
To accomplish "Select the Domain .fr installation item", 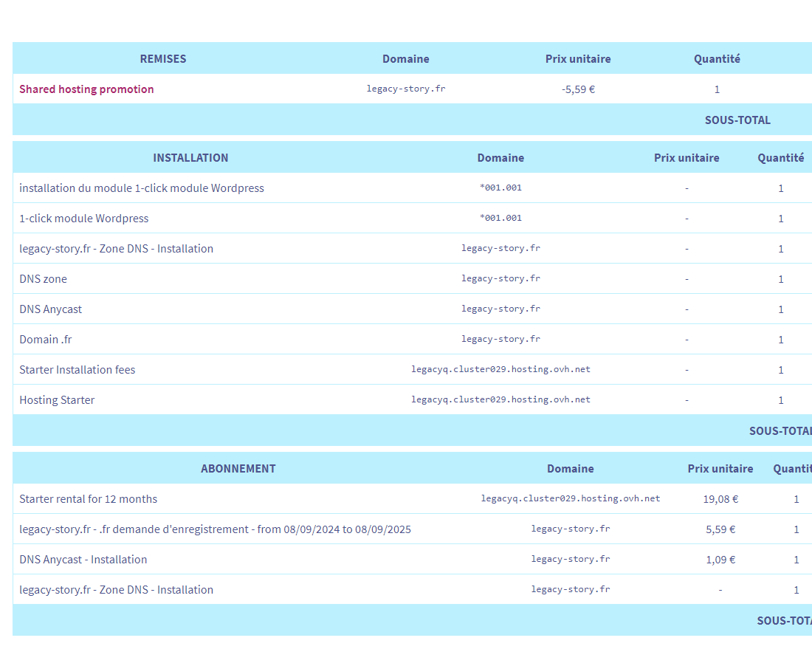I will pos(45,340).
